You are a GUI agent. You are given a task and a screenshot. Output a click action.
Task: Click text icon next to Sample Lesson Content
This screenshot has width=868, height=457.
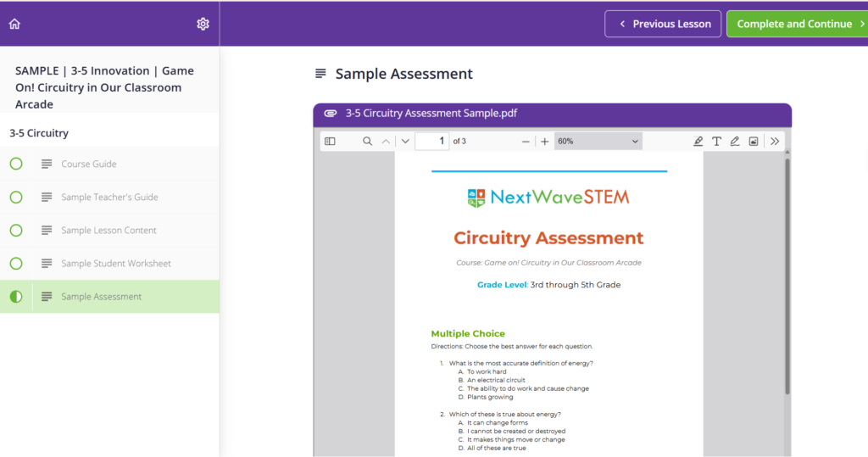click(47, 231)
